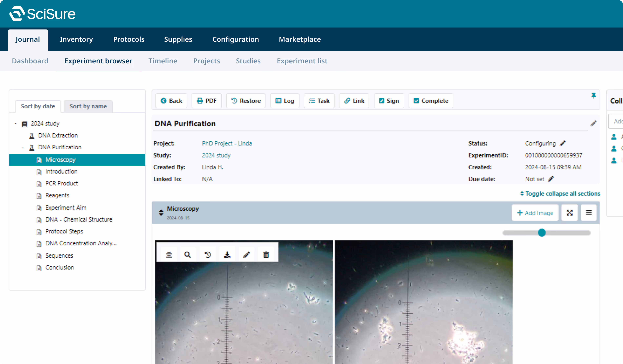Select Sort by date tab
This screenshot has height=364, width=623.
pyautogui.click(x=38, y=106)
